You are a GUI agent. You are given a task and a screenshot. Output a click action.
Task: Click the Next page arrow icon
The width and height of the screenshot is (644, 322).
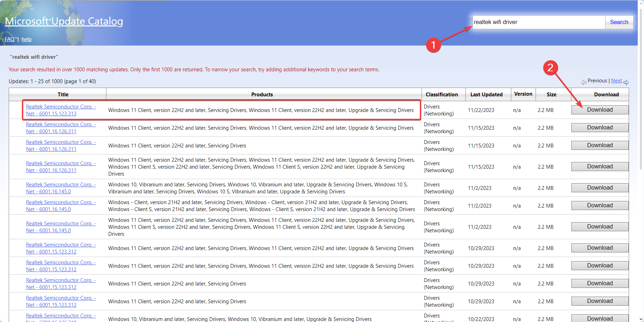tap(626, 82)
